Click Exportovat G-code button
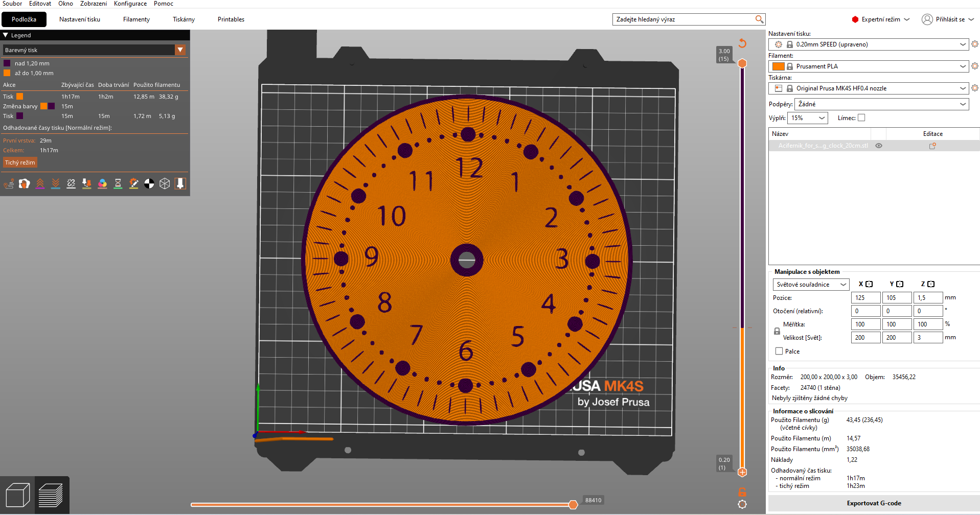The image size is (980, 515). 874,503
